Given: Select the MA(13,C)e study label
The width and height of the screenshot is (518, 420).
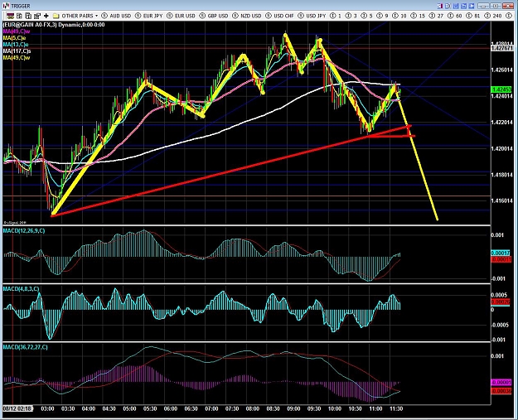Looking at the screenshot, I should point(16,45).
